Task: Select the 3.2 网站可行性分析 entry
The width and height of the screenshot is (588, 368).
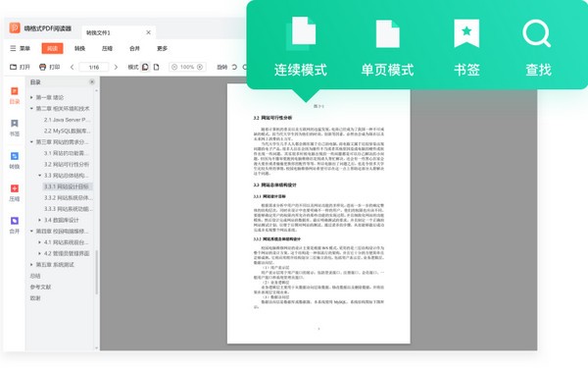Action: coord(67,164)
